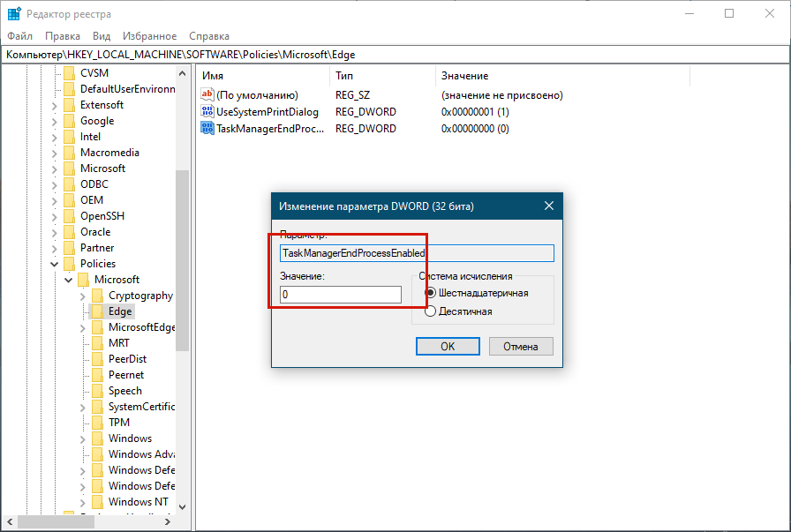
Task: Click the Oracle folder icon
Action: coord(69,232)
